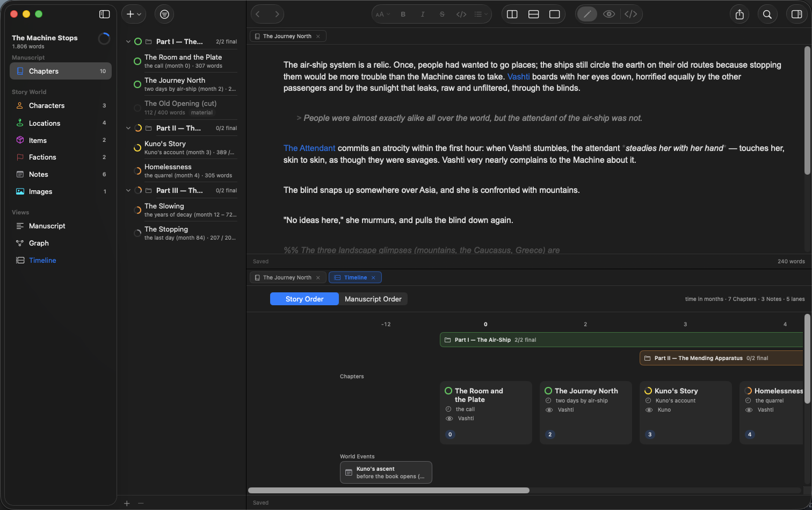Viewport: 812px width, 510px height.
Task: Collapse the Part II folder
Action: (128, 128)
